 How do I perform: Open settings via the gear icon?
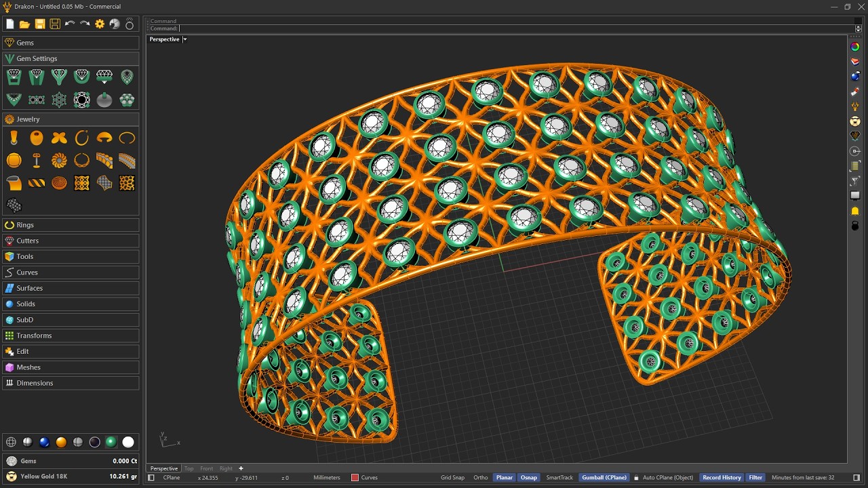(x=100, y=24)
